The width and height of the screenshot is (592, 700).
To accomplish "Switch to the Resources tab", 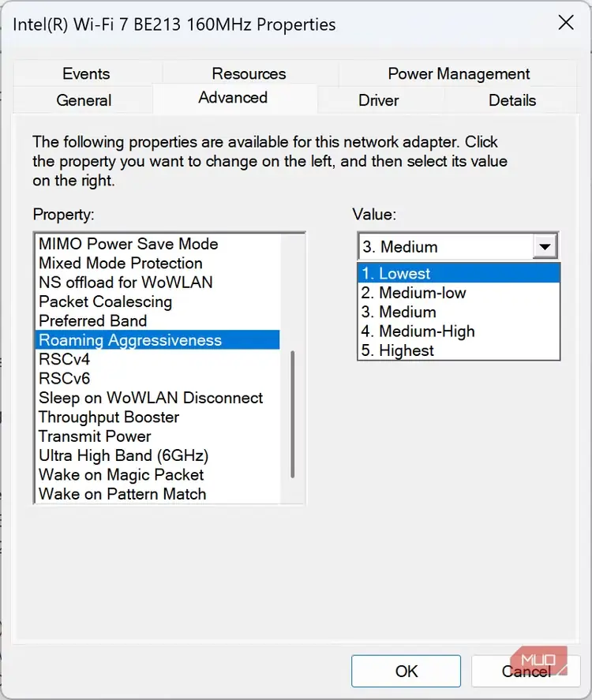I will (x=249, y=73).
